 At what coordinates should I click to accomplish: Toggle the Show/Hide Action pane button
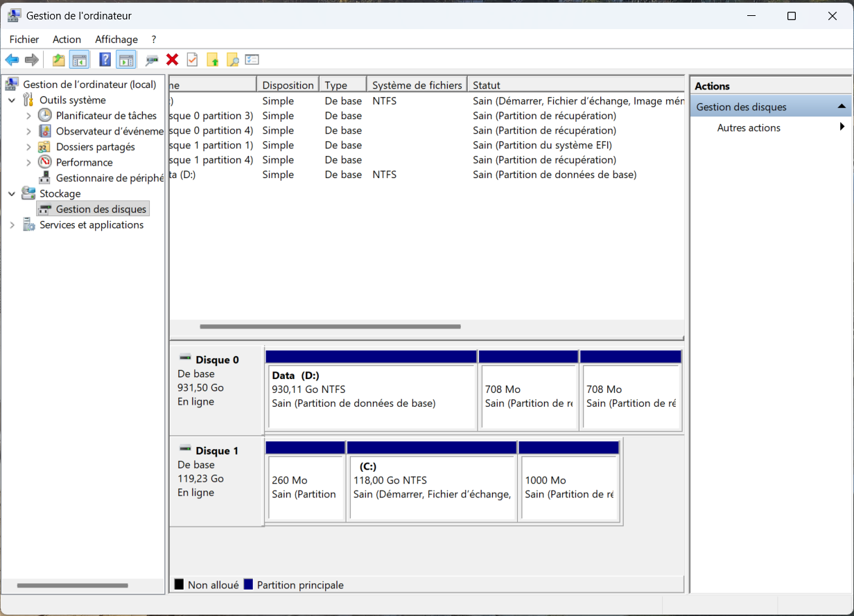[125, 60]
